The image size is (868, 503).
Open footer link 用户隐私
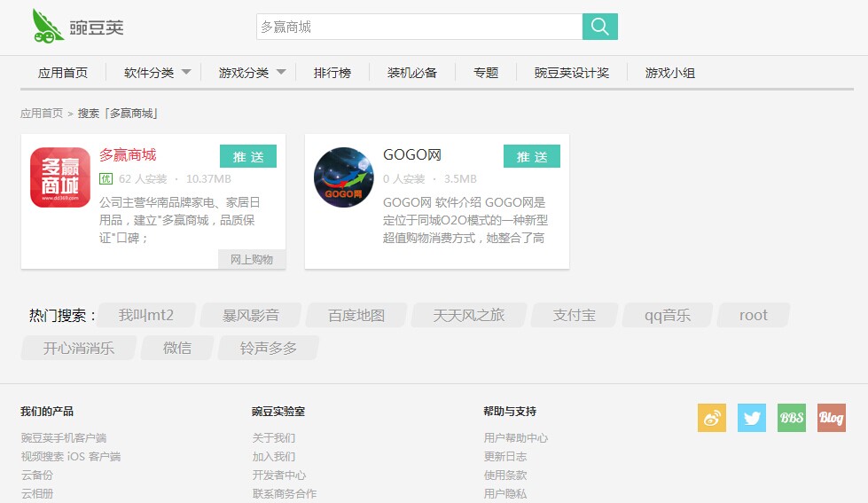(504, 493)
